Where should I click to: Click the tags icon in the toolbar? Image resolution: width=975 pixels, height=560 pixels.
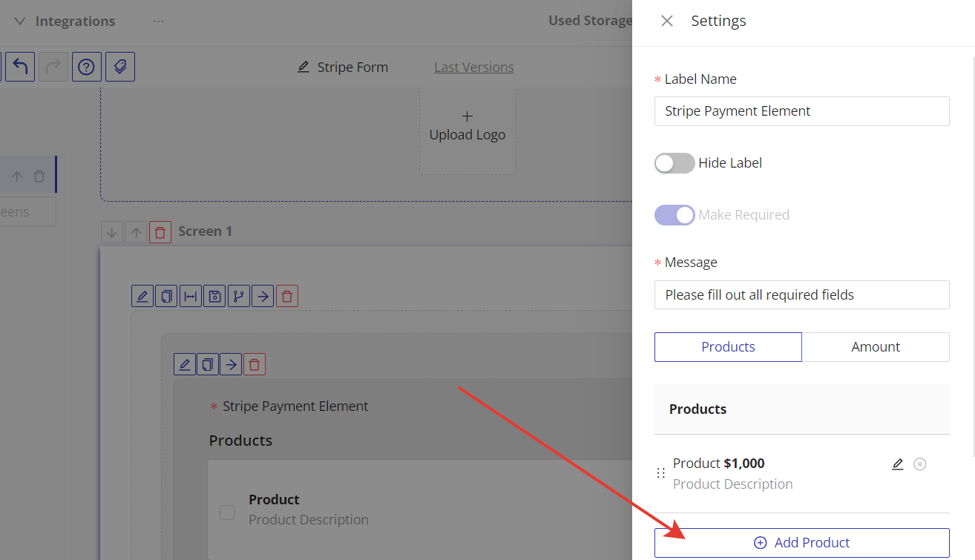[x=120, y=67]
